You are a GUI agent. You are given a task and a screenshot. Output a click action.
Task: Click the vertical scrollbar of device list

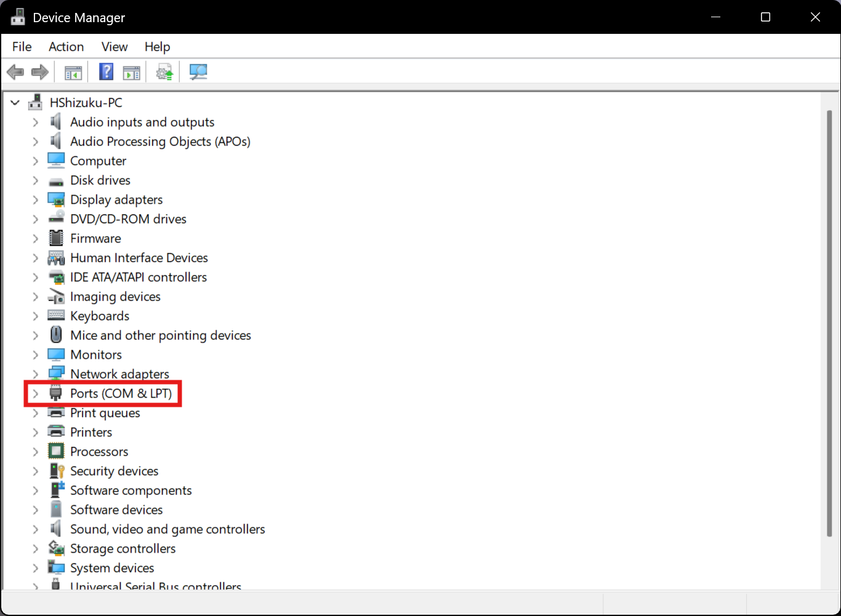tap(829, 323)
